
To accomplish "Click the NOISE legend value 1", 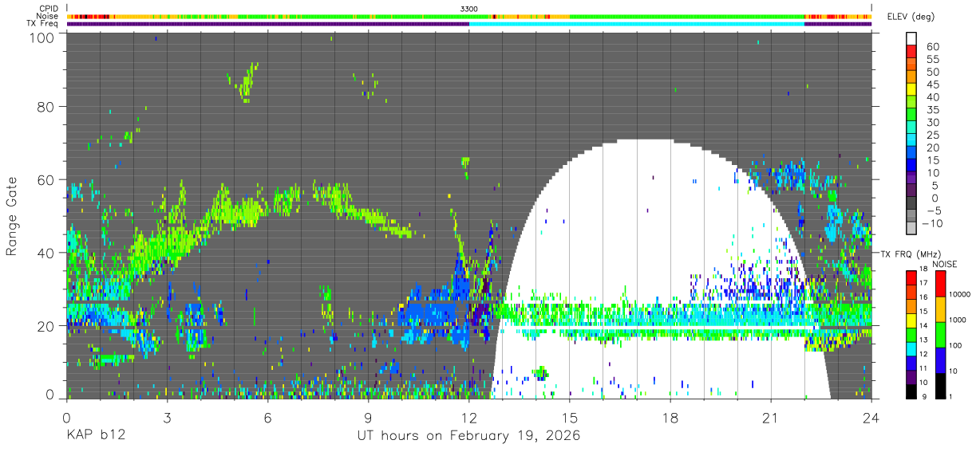I will click(x=952, y=396).
